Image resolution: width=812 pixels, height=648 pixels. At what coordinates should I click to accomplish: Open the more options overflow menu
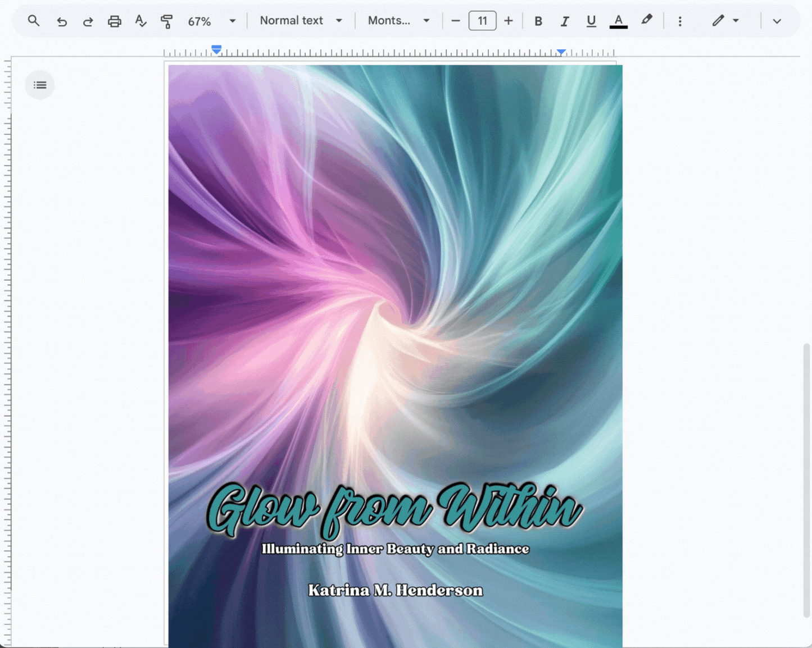680,21
